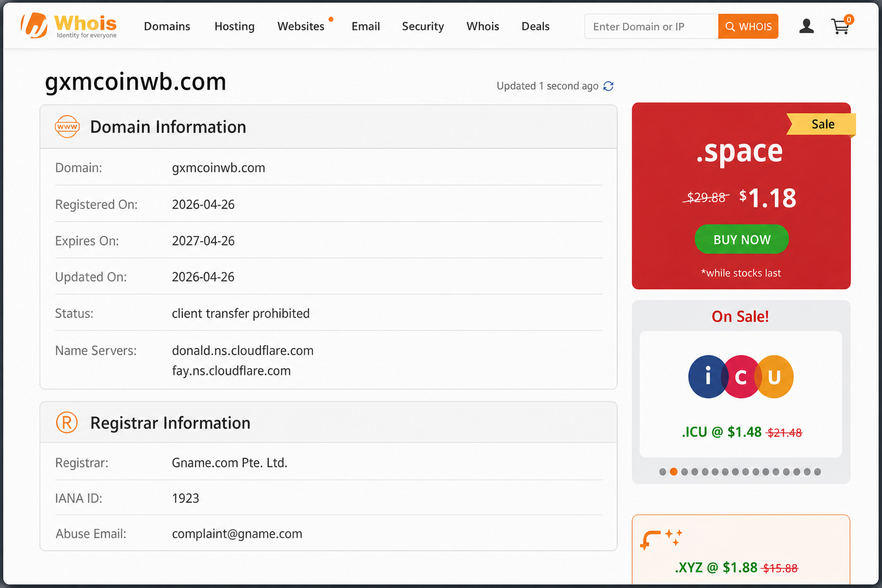882x588 pixels.
Task: Click the On Sale! heading
Action: tap(740, 316)
